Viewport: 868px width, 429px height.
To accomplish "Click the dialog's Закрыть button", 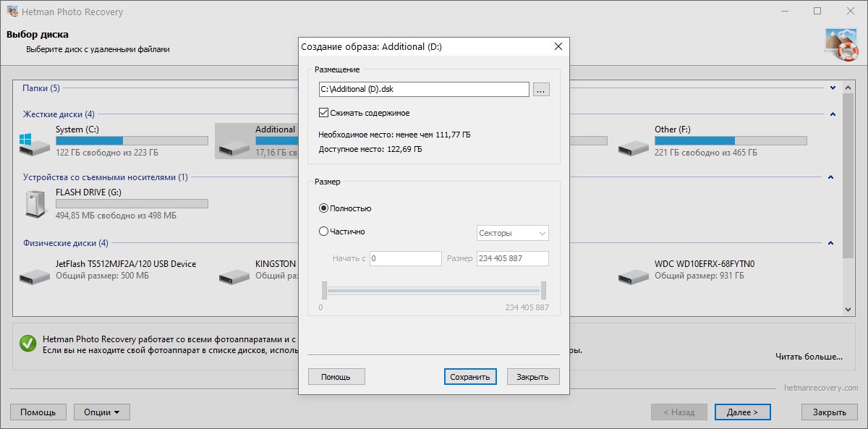I will (x=533, y=377).
